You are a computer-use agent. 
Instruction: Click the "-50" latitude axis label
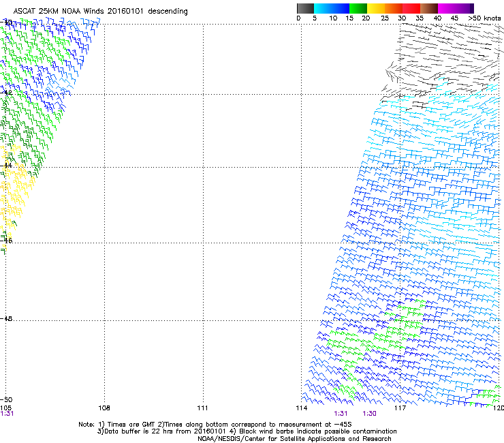(6, 400)
